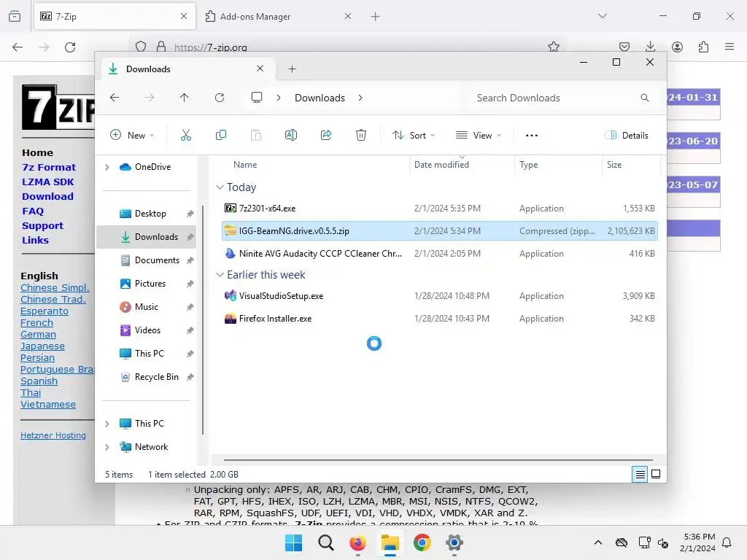Go back in File Explorer
747x560 pixels.
(115, 98)
